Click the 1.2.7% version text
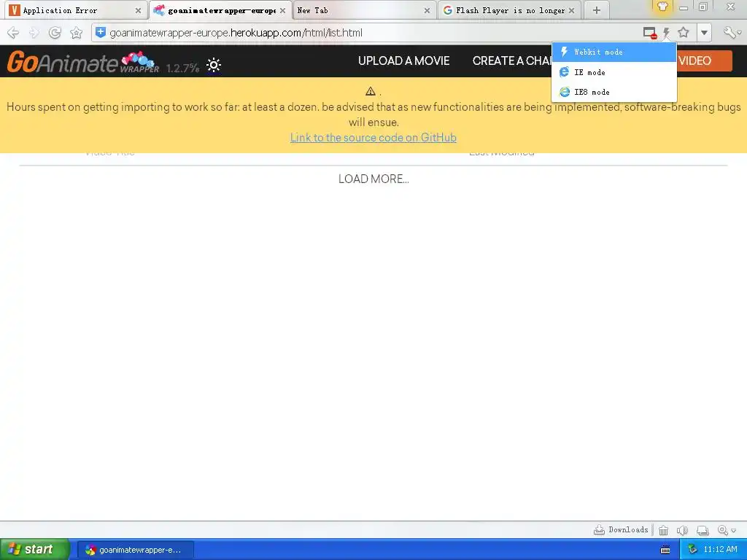The image size is (747, 560). [183, 68]
